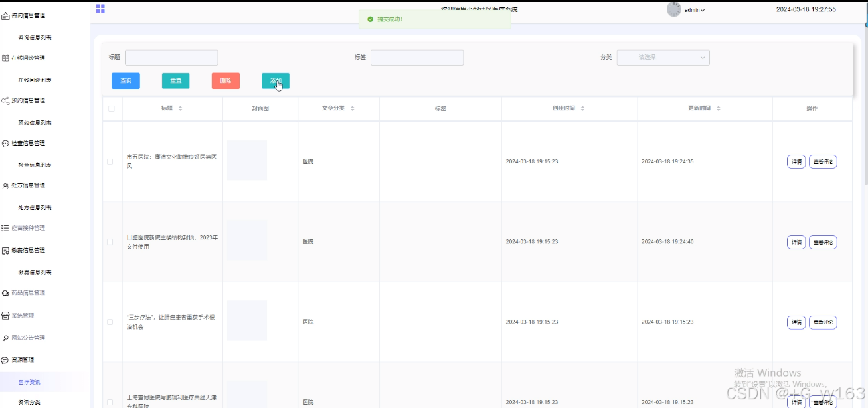Sort by 更新时间 column arrows
This screenshot has width=868, height=408.
tap(718, 108)
